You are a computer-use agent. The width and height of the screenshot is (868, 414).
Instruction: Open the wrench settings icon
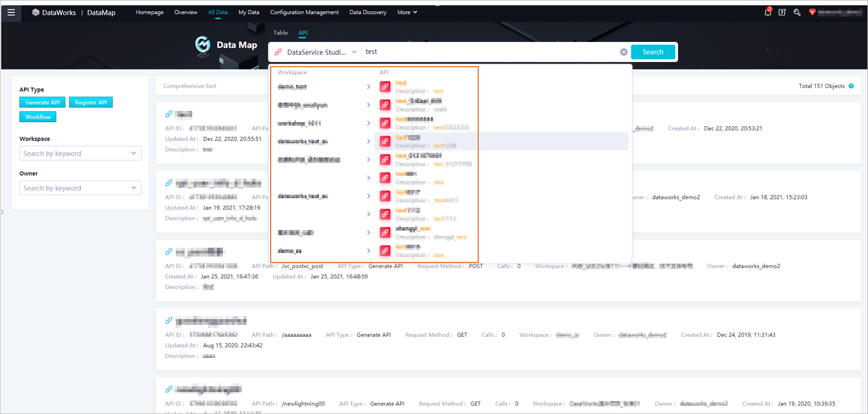point(797,12)
